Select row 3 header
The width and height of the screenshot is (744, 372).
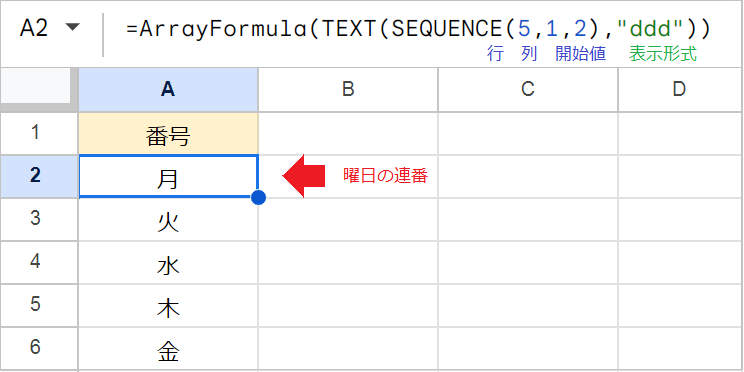39,219
